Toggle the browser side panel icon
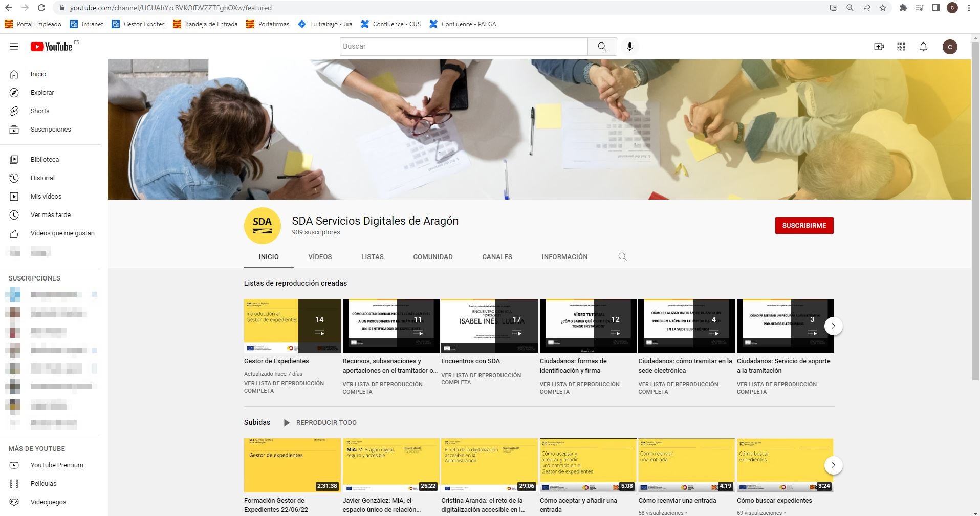The width and height of the screenshot is (980, 516). click(936, 8)
